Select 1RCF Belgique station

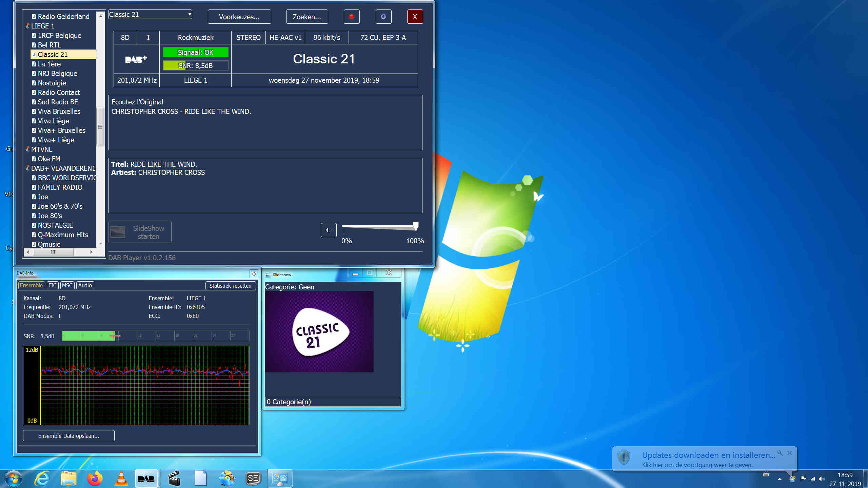pyautogui.click(x=59, y=35)
